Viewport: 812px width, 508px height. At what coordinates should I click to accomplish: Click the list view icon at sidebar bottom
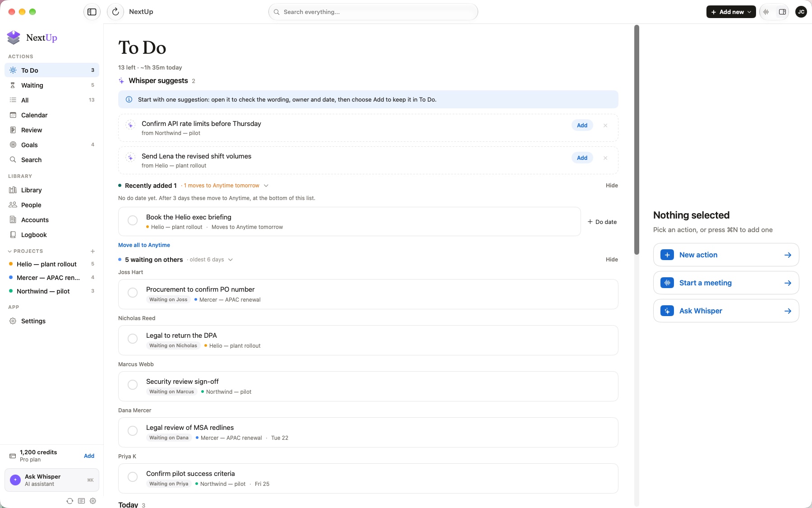[81, 501]
